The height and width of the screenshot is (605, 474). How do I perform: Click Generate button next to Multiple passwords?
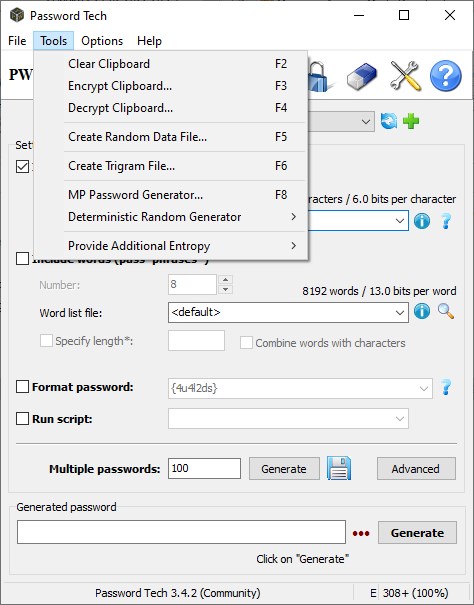click(x=284, y=469)
